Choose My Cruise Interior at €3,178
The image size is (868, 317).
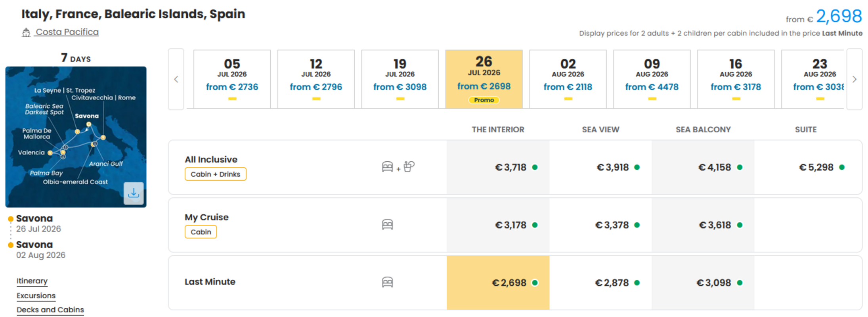[x=498, y=225]
